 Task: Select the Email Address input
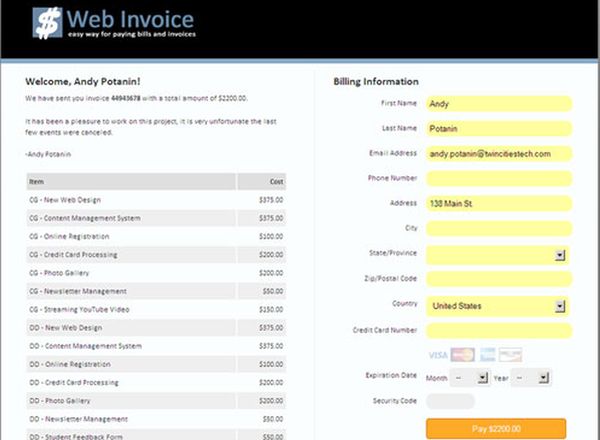(498, 154)
